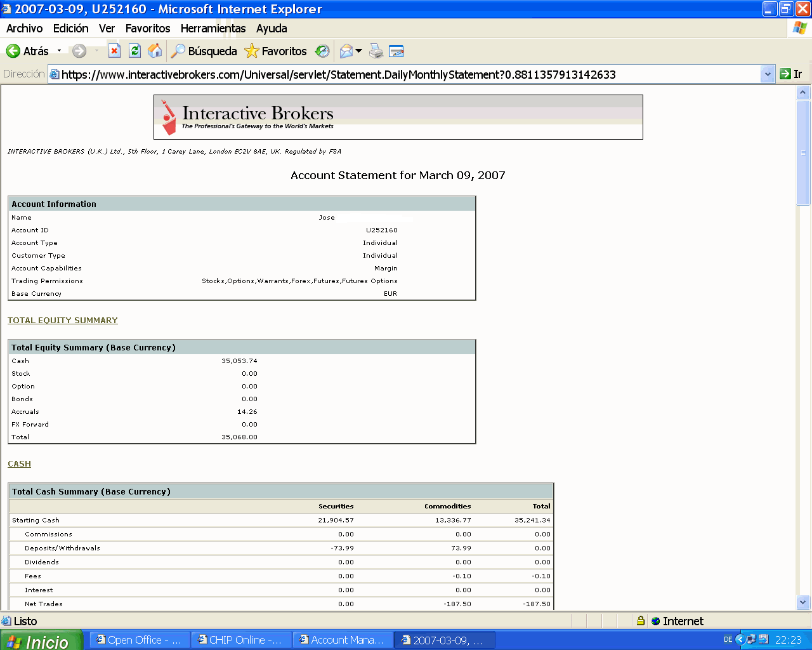Open the Archivo menu
812x650 pixels.
24,29
